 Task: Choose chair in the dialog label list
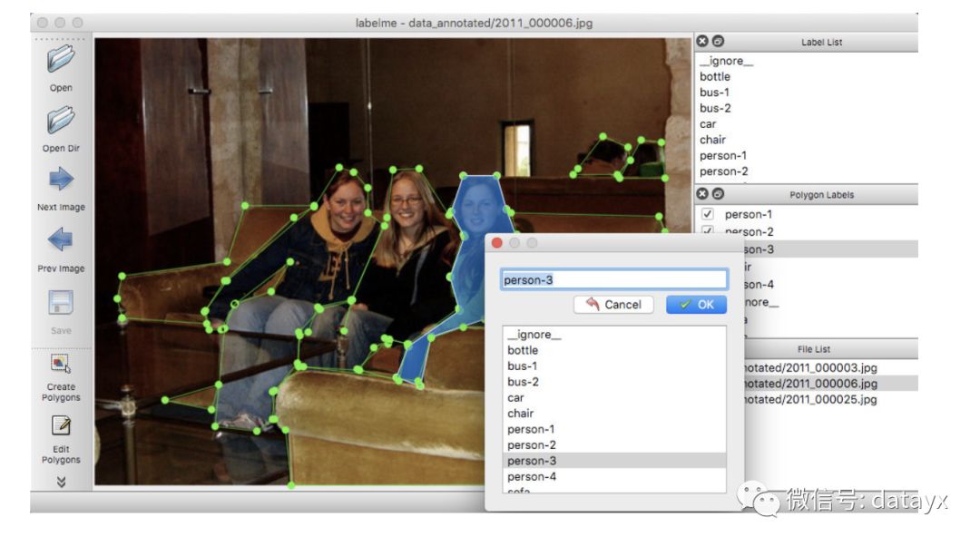pyautogui.click(x=614, y=413)
